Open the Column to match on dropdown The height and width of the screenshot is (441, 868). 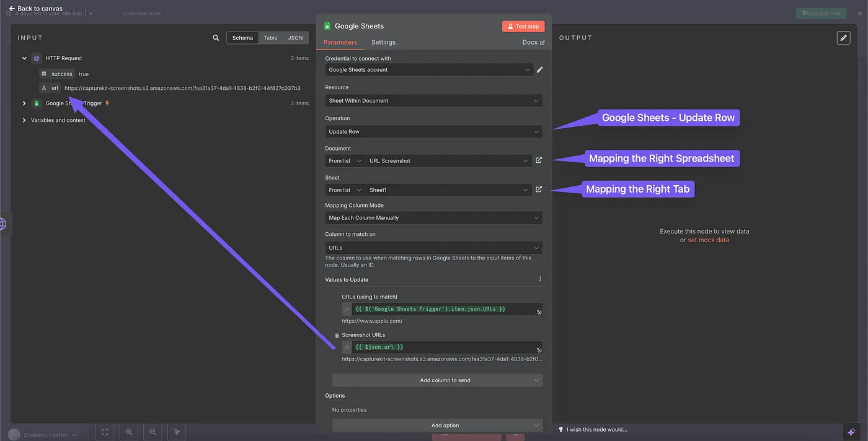click(x=434, y=248)
